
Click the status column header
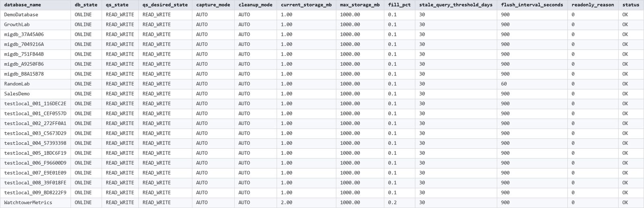631,5
